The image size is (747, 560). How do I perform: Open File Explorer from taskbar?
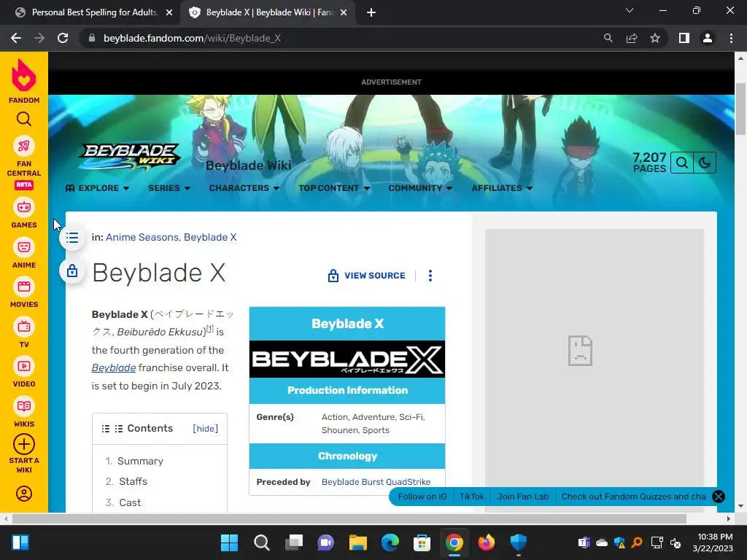click(x=357, y=542)
